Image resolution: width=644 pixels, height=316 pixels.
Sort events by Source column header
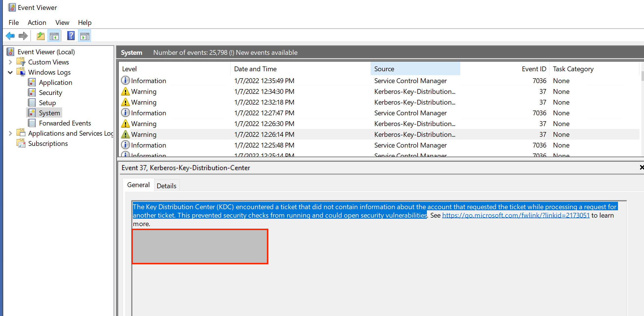point(415,69)
